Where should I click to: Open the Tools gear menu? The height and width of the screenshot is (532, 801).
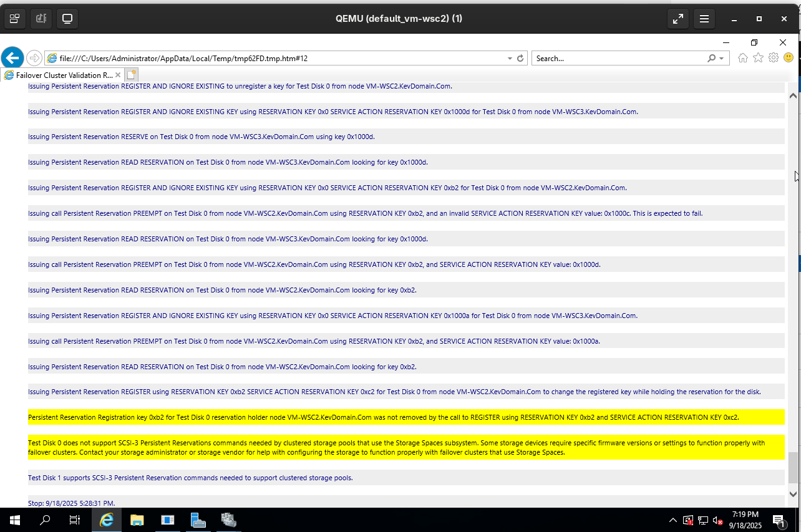[774, 58]
